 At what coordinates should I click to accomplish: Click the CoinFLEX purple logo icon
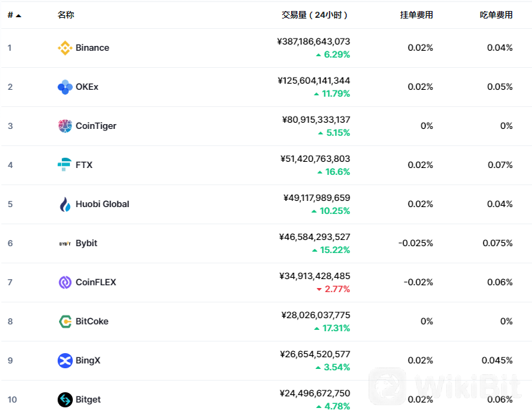click(65, 283)
